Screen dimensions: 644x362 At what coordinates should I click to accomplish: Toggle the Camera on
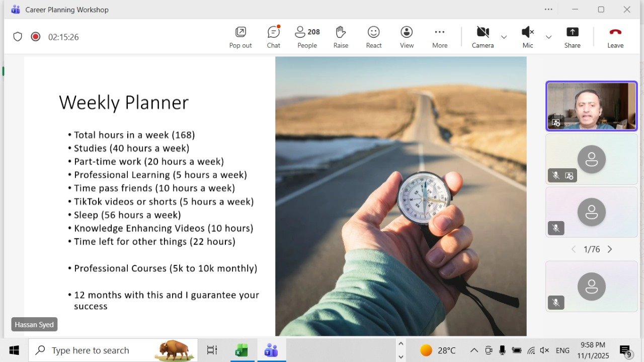tap(482, 37)
